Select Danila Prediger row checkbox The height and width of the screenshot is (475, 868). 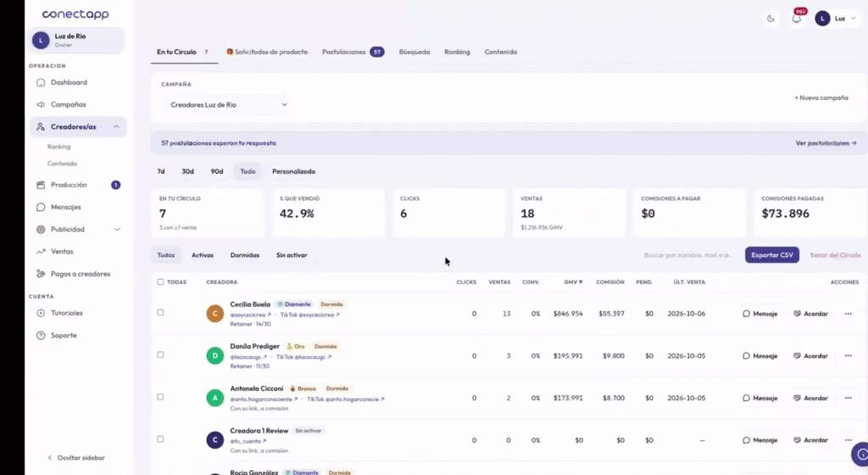pyautogui.click(x=160, y=355)
